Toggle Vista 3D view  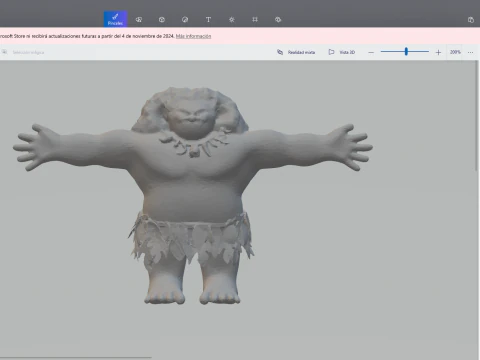342,52
